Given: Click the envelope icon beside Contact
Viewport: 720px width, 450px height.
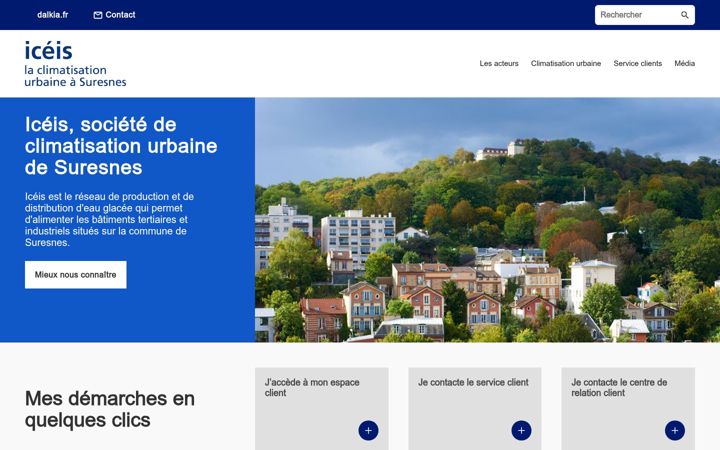Looking at the screenshot, I should click(x=98, y=15).
